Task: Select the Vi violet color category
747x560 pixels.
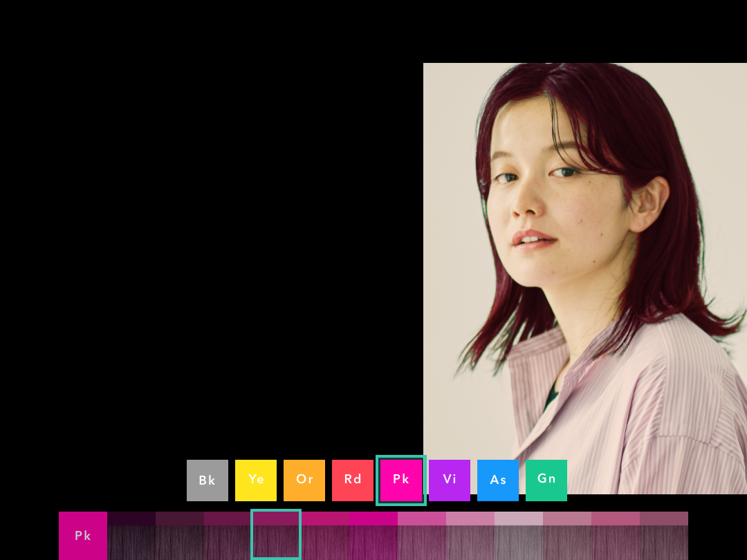Action: [450, 480]
